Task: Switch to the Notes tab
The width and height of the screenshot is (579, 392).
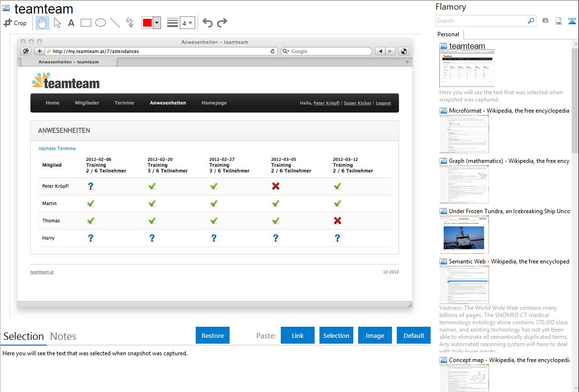Action: pyautogui.click(x=63, y=336)
